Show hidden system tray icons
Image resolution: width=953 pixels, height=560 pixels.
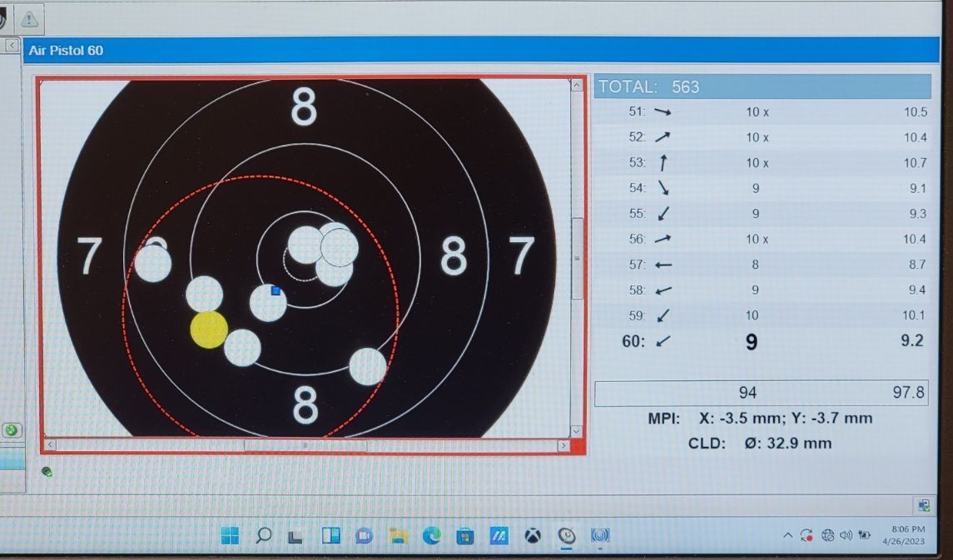pos(787,535)
